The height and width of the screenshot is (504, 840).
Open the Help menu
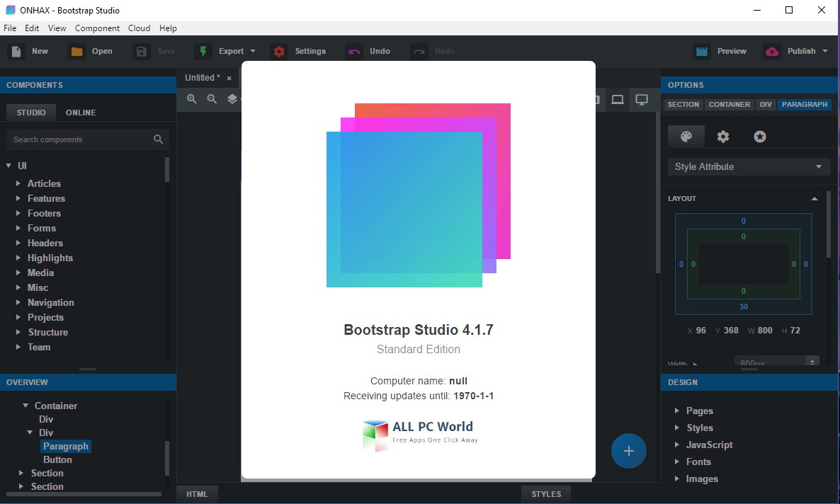[169, 28]
